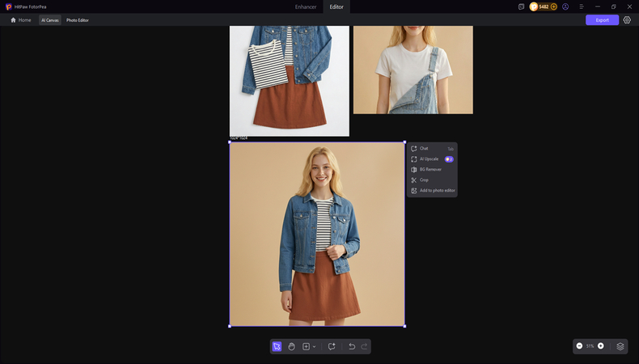This screenshot has height=364, width=639.
Task: Click the add image plus tool
Action: [x=306, y=346]
